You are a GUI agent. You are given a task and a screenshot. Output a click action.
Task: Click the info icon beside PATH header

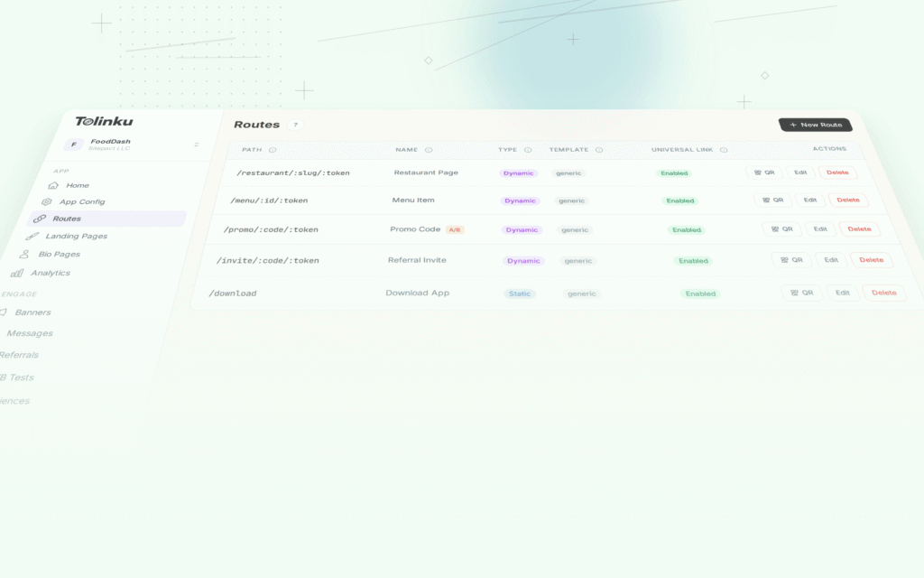273,150
